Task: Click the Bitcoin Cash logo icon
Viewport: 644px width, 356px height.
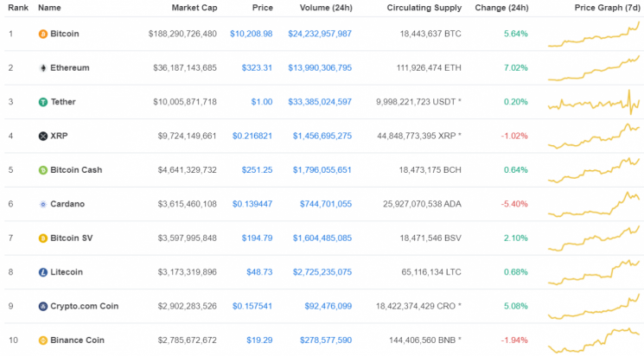Action: pyautogui.click(x=42, y=170)
